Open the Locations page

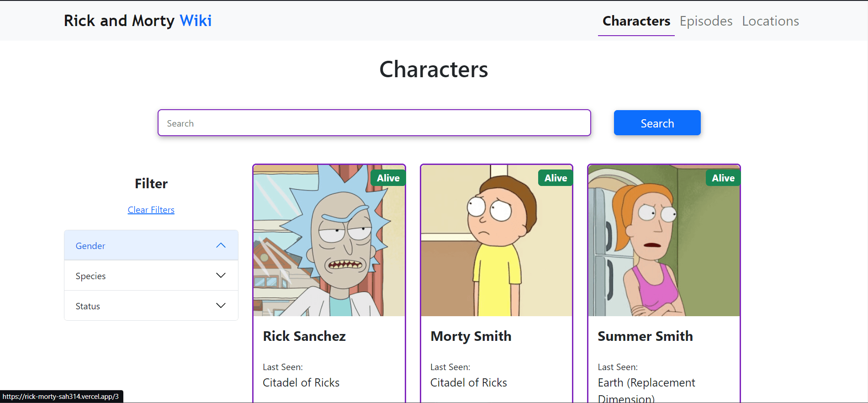click(x=770, y=21)
